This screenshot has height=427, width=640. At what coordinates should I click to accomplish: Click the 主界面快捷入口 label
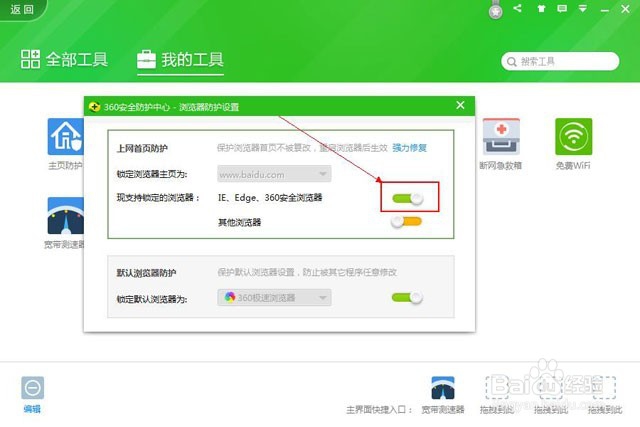point(379,409)
